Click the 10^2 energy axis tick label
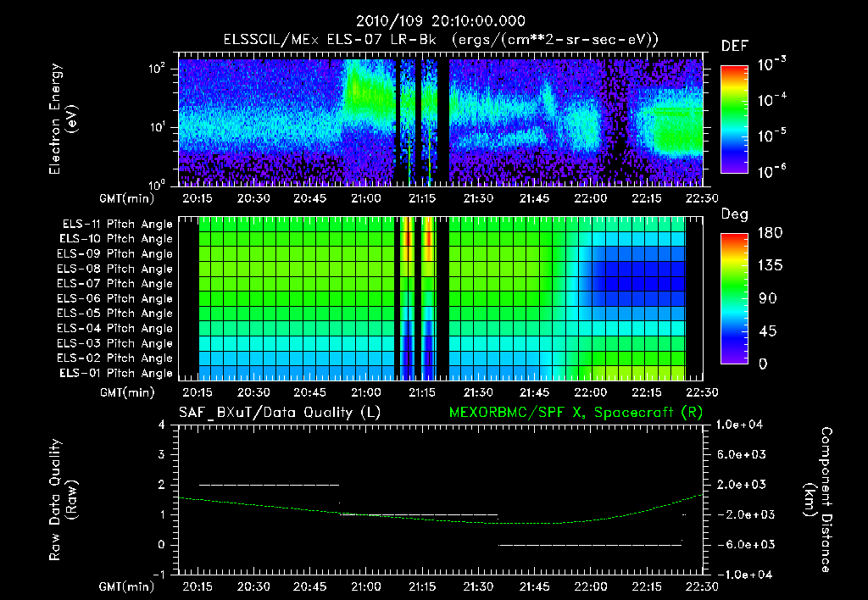The width and height of the screenshot is (868, 600). 157,69
